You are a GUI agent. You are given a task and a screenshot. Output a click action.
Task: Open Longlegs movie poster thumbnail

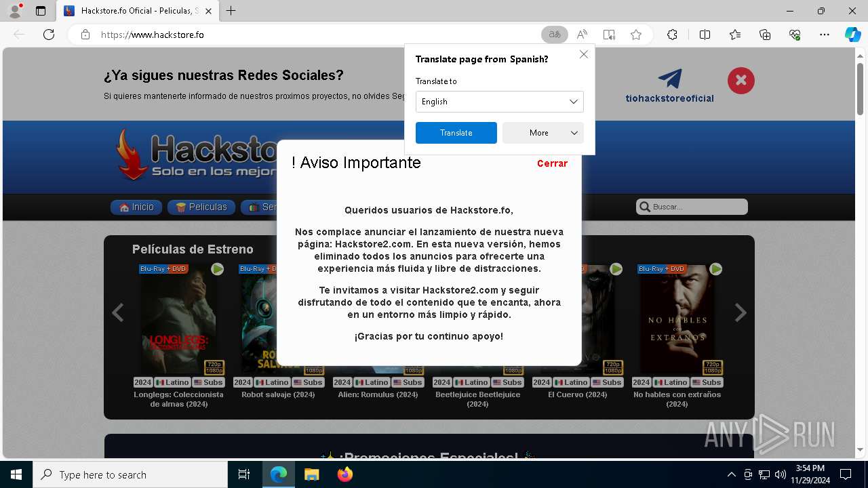179,319
